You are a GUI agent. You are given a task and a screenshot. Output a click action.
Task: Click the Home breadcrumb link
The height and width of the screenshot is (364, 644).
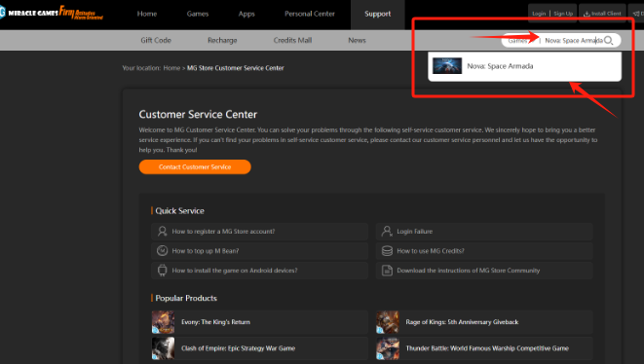coord(171,68)
